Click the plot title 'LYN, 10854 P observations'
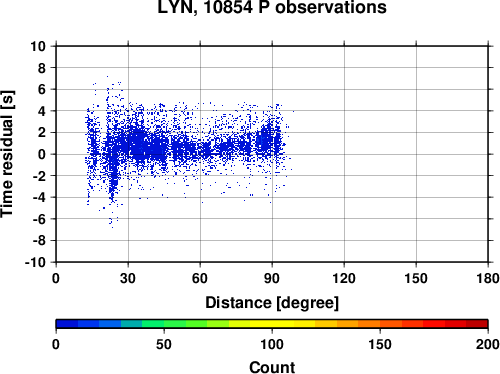This screenshot has height=374, width=500. (272, 7)
